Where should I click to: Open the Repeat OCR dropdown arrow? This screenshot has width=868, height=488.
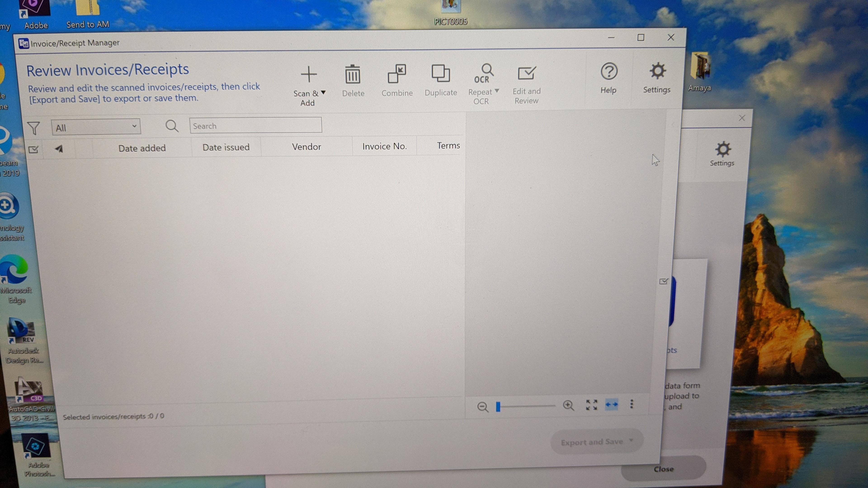pos(497,91)
